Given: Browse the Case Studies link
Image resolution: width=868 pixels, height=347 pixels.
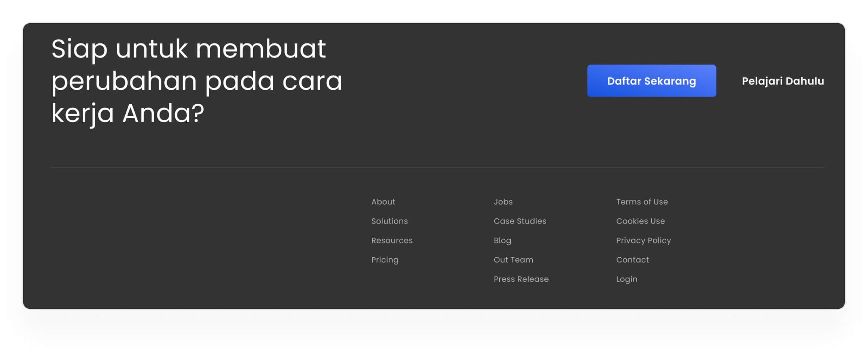Looking at the screenshot, I should (520, 221).
